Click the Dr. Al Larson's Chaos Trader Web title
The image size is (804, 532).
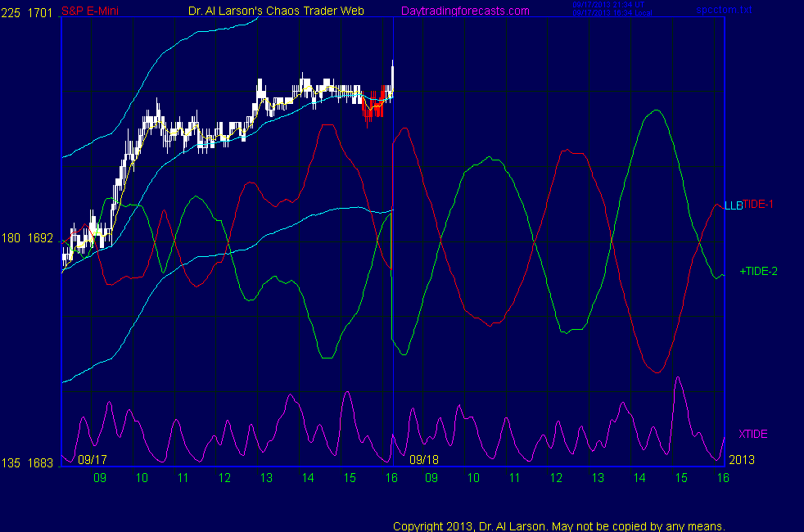(x=276, y=11)
